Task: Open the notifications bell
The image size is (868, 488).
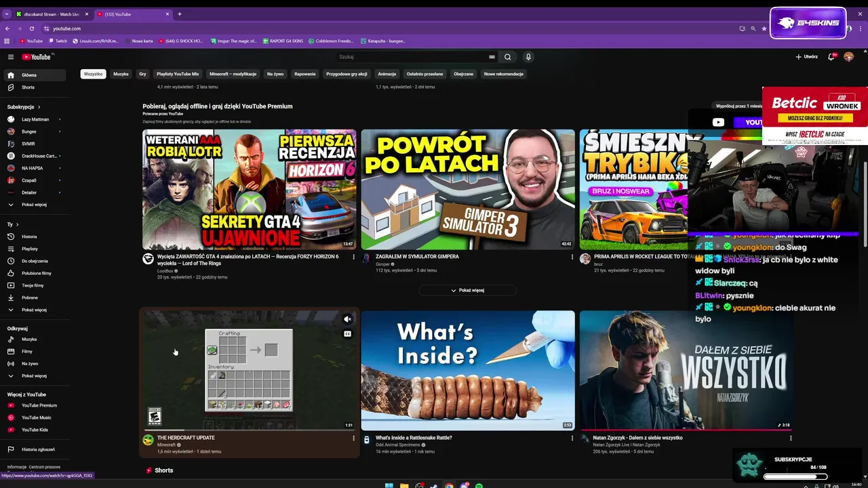Action: (831, 57)
